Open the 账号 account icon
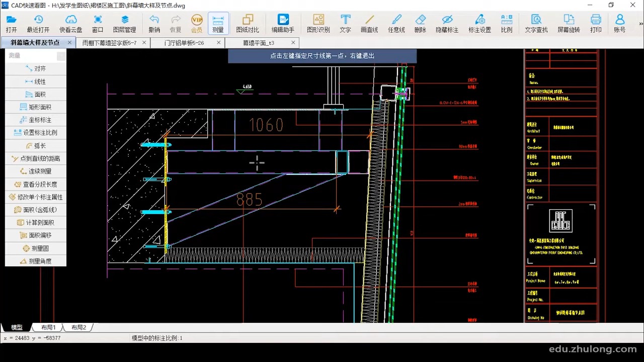This screenshot has width=644, height=362. 620,24
